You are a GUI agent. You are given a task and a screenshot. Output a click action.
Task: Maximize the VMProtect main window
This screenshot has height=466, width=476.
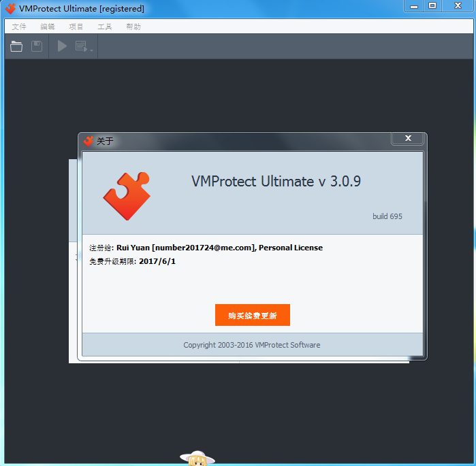click(x=432, y=6)
